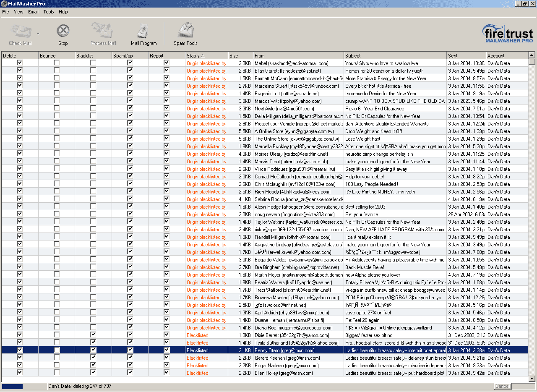
Task: Select the Diana Roe email row
Action: coord(264,327)
